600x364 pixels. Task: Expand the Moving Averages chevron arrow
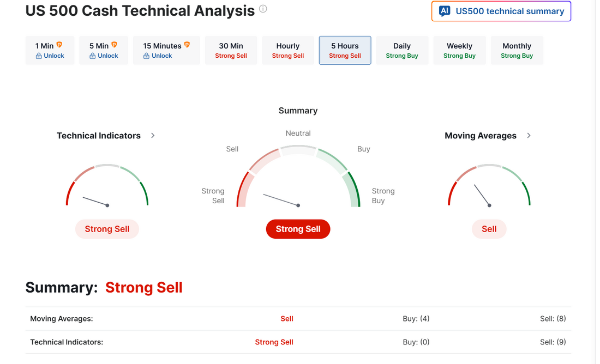529,136
